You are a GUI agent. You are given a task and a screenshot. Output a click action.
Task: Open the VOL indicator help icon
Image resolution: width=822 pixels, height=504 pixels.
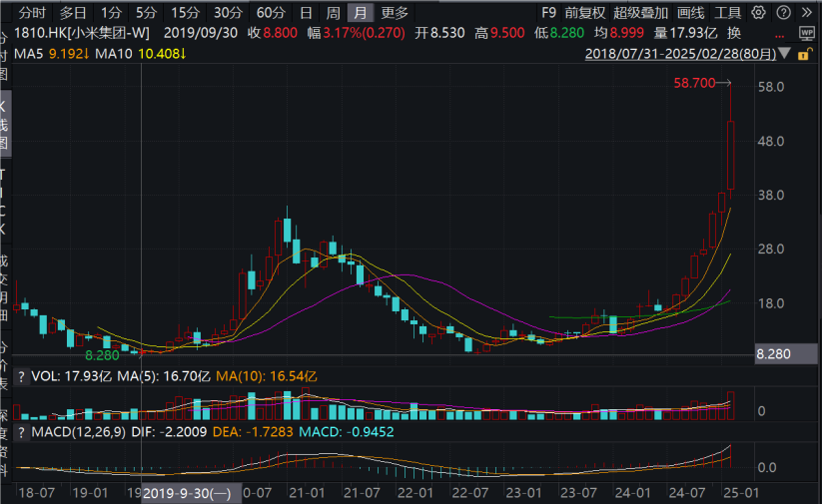21,376
